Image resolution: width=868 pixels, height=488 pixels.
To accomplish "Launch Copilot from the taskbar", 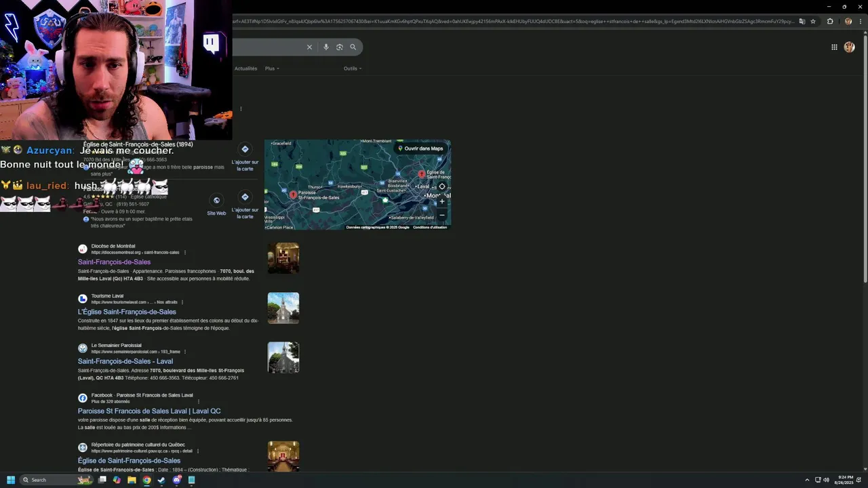I will (x=117, y=480).
